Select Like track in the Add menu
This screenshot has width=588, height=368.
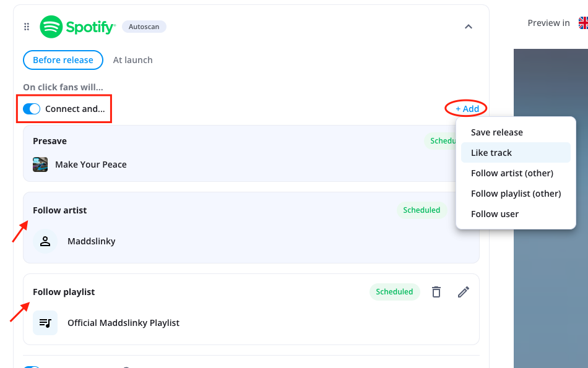pyautogui.click(x=491, y=153)
